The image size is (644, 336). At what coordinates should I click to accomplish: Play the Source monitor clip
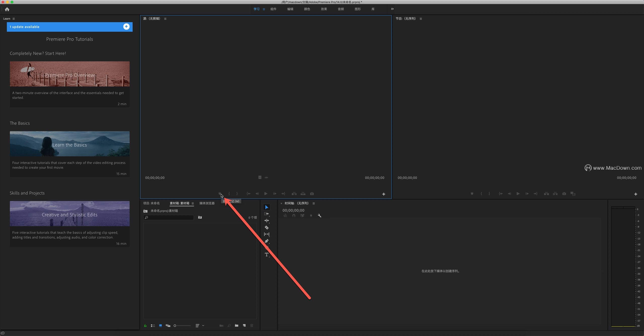[266, 194]
